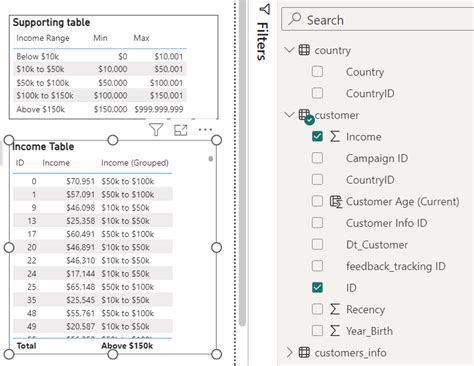Click the Supporting table title
The width and height of the screenshot is (474, 366).
[x=51, y=22]
